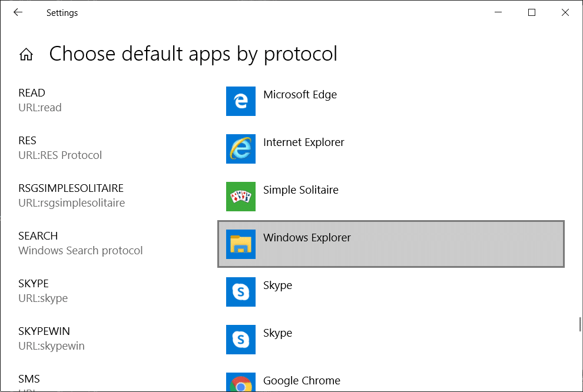
Task: Choose the Skype label in SKYPEWIN row
Action: pyautogui.click(x=277, y=333)
